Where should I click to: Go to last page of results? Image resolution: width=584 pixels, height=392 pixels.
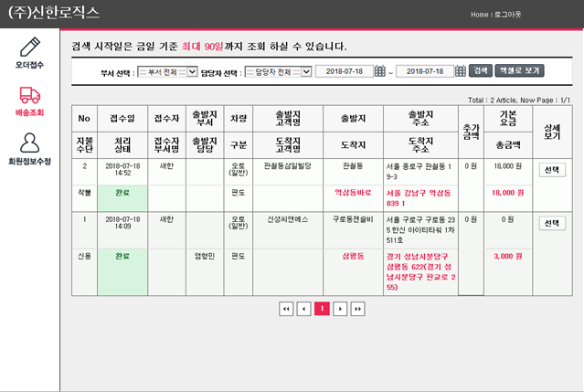coord(357,309)
